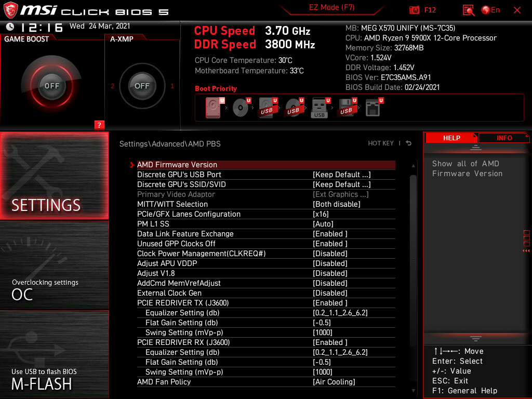The width and height of the screenshot is (532, 399).
Task: Select the hard disk boot priority icon
Action: 214,108
